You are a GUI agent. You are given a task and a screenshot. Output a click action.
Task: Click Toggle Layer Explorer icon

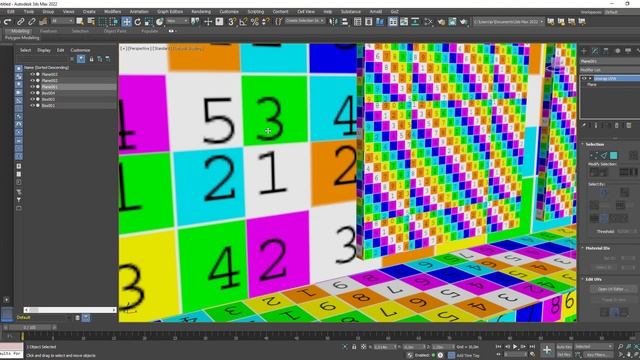point(369,21)
